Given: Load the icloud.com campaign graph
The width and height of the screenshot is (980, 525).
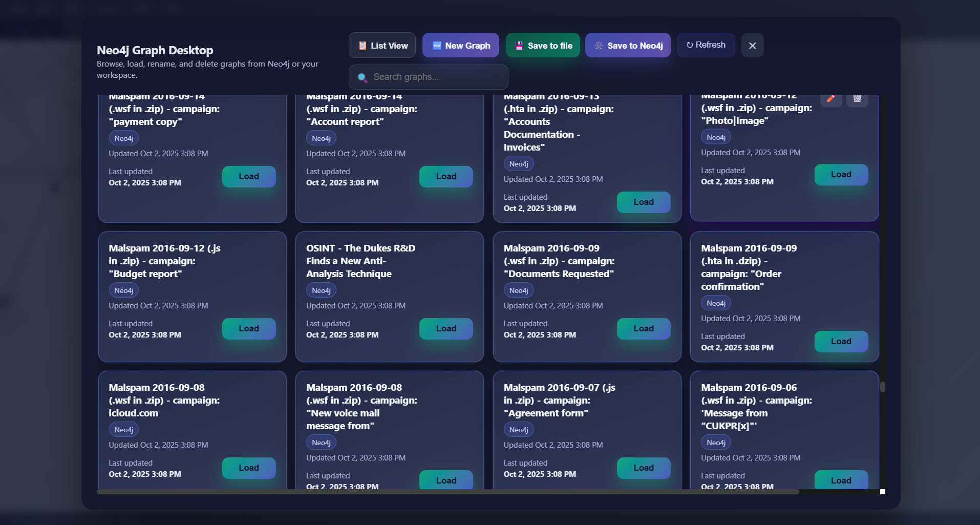Looking at the screenshot, I should pos(249,468).
